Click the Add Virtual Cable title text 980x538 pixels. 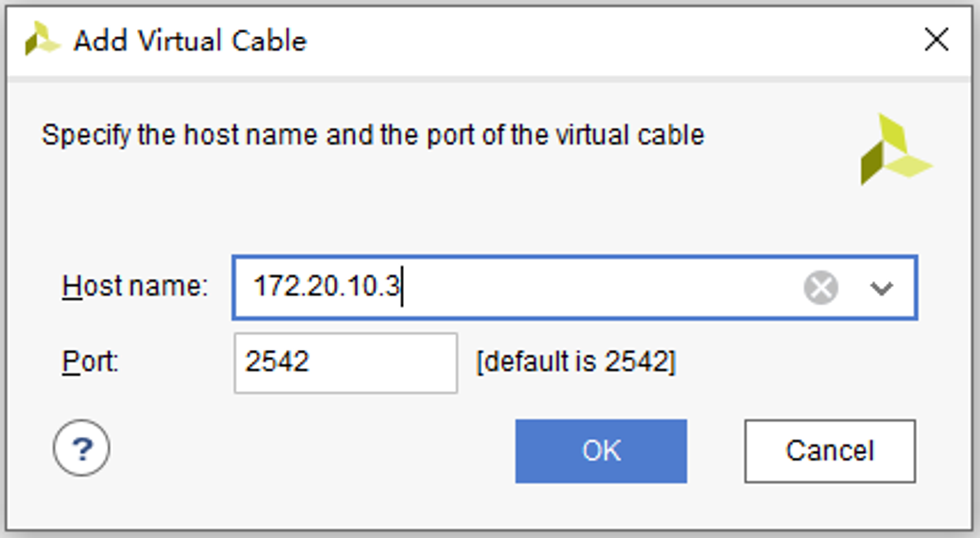click(190, 40)
